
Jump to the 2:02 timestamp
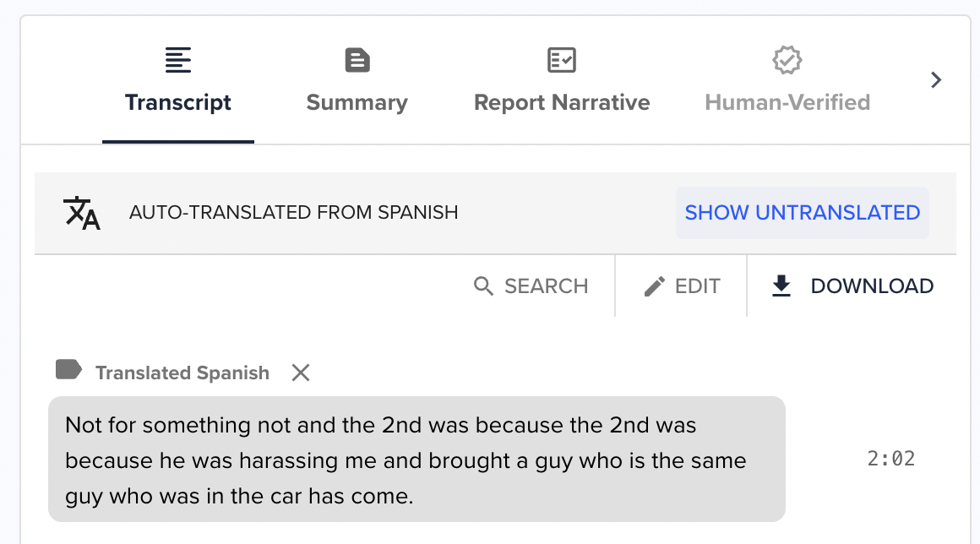click(890, 459)
